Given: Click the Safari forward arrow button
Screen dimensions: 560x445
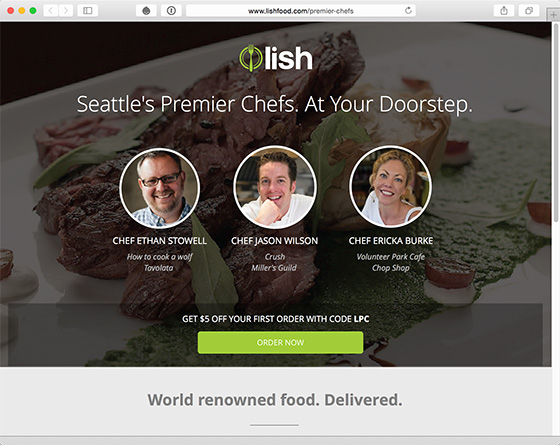Looking at the screenshot, I should pos(66,11).
